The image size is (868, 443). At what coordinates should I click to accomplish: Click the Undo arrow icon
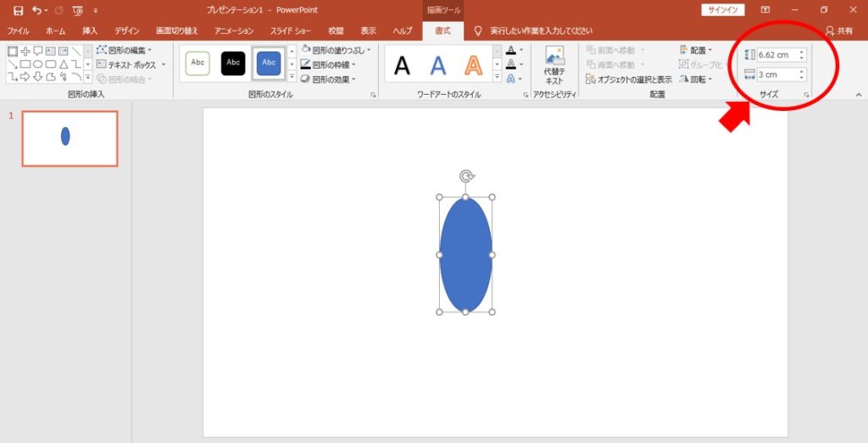click(36, 10)
